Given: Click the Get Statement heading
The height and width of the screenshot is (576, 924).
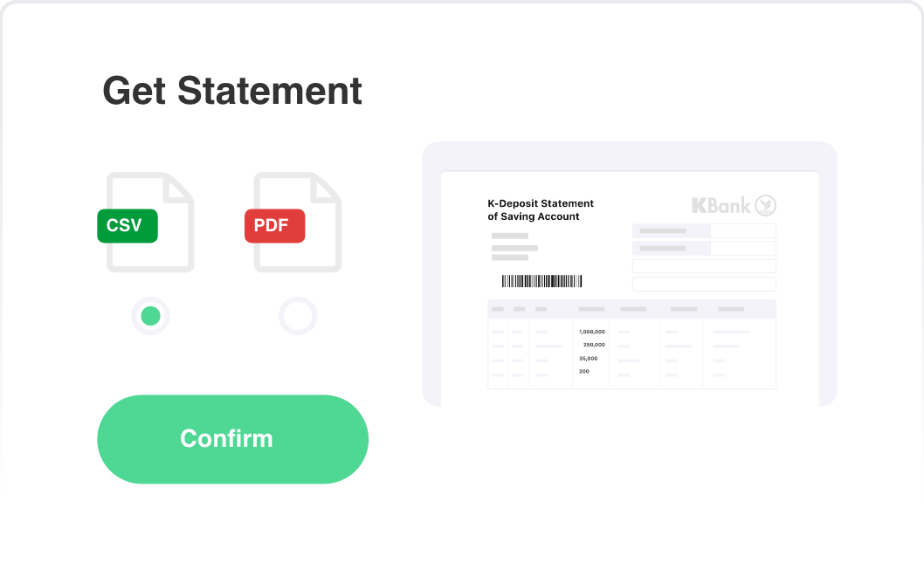Looking at the screenshot, I should click(x=232, y=91).
